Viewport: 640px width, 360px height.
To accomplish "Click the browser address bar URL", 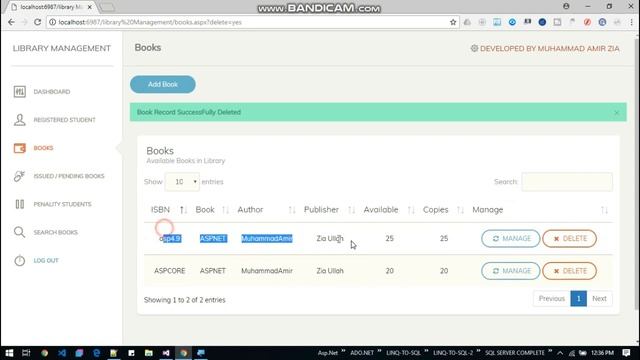I will tap(150, 22).
